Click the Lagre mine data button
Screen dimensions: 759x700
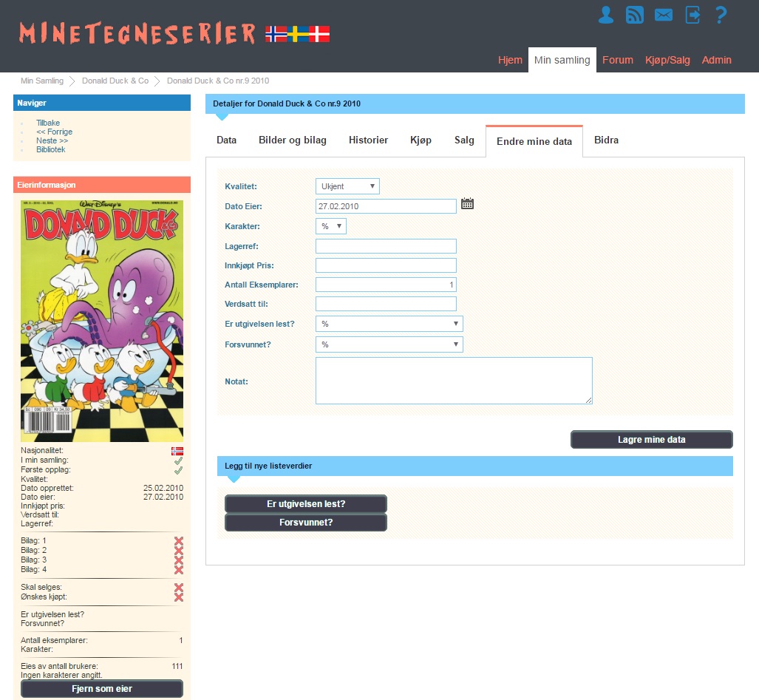point(652,440)
